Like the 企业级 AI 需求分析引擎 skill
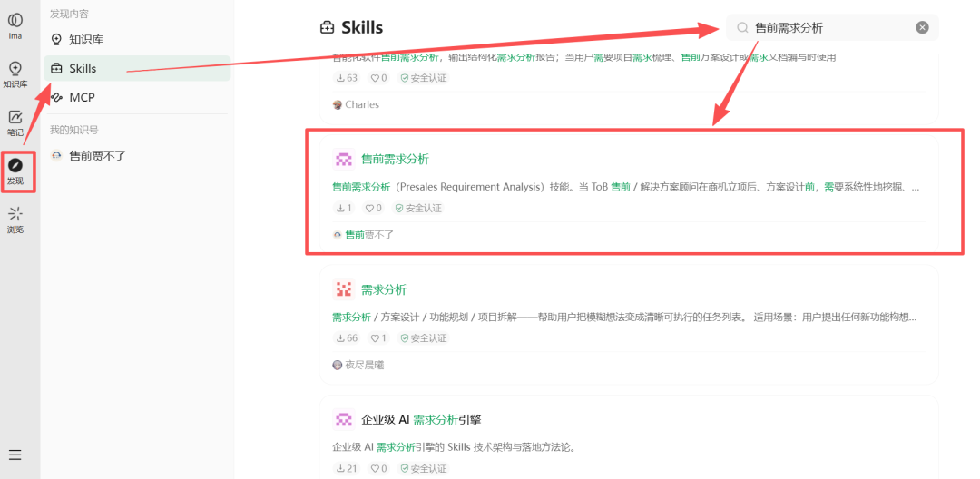 coord(378,468)
